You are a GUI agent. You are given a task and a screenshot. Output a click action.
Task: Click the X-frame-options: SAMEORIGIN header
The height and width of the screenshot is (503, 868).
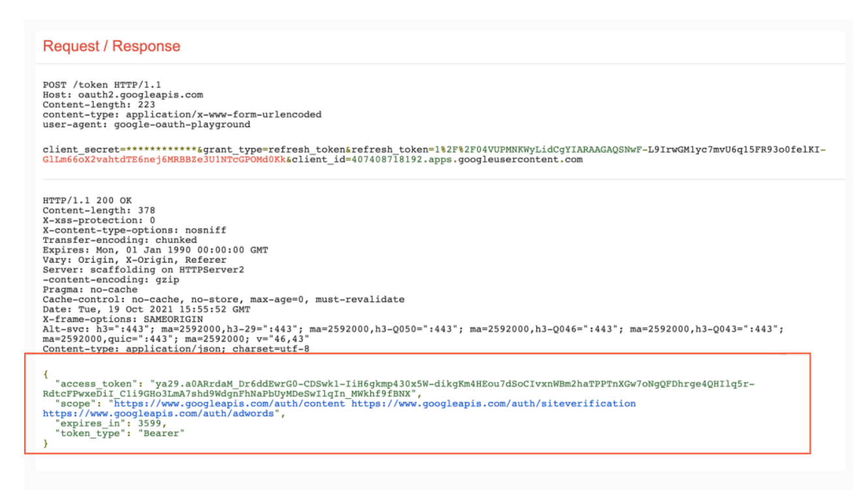point(123,319)
